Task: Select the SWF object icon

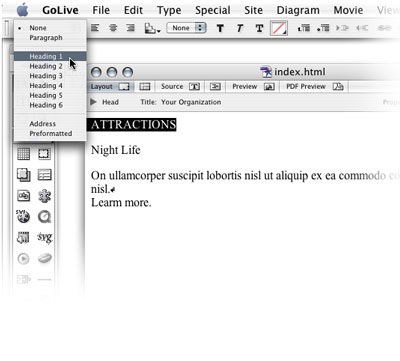Action: 23,217
